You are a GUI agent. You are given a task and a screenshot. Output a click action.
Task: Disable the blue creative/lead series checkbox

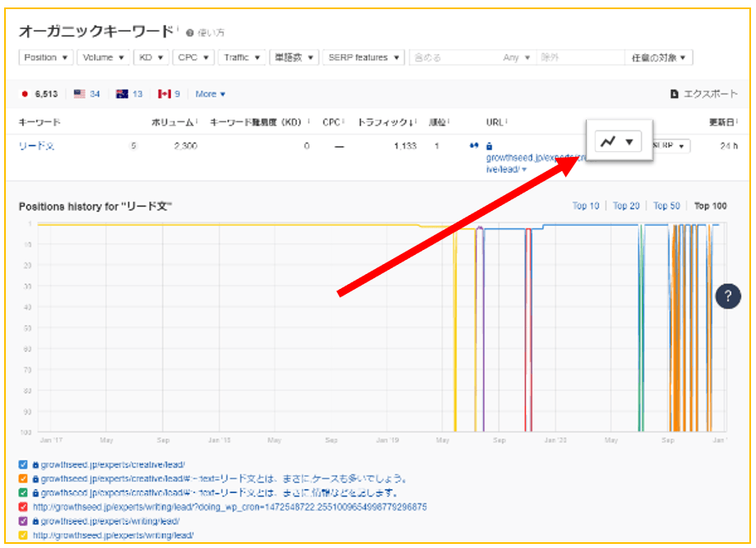(22, 463)
